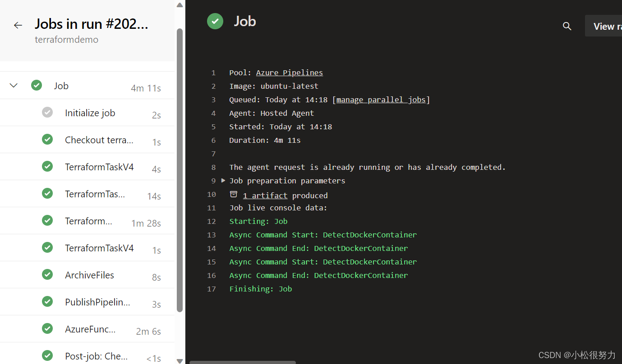Image resolution: width=622 pixels, height=364 pixels.
Task: Open the ArchiveFiles step
Action: click(87, 275)
